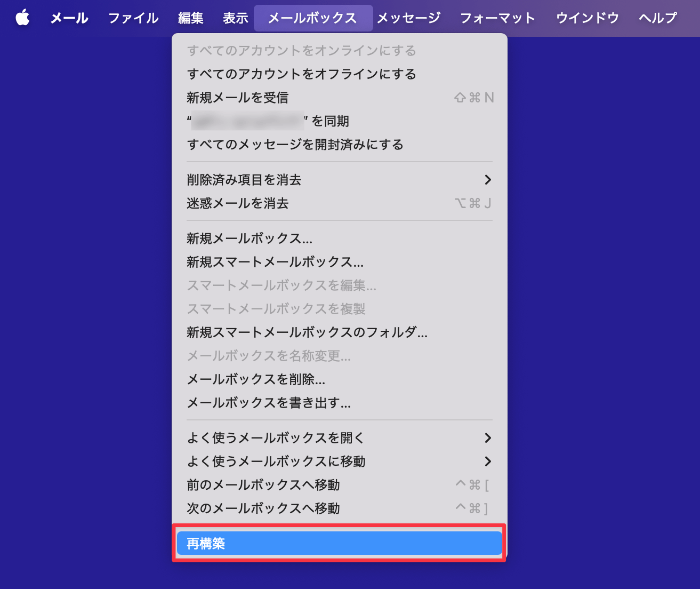Expand よく使うメールボックスに移動 submenu

[340, 461]
